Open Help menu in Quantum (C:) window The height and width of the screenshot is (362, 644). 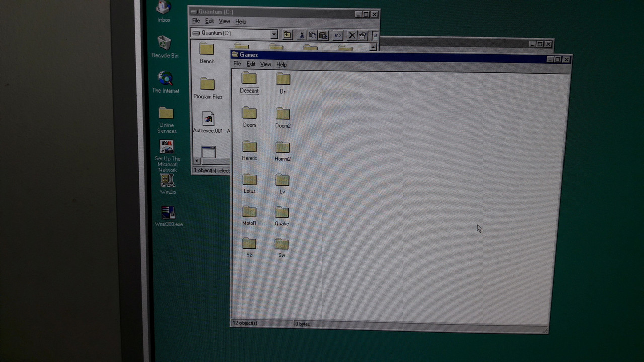click(x=240, y=22)
